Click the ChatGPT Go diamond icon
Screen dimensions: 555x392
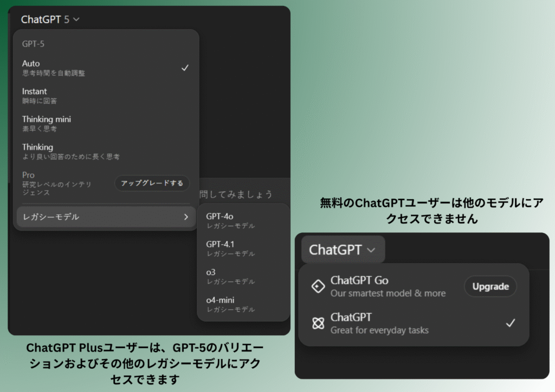tap(318, 285)
